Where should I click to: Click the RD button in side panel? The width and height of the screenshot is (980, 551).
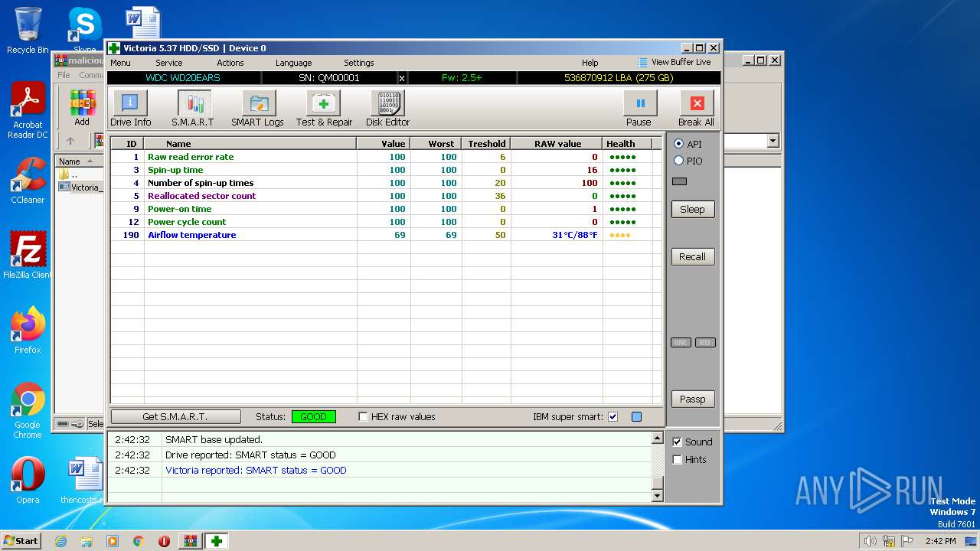tap(705, 343)
